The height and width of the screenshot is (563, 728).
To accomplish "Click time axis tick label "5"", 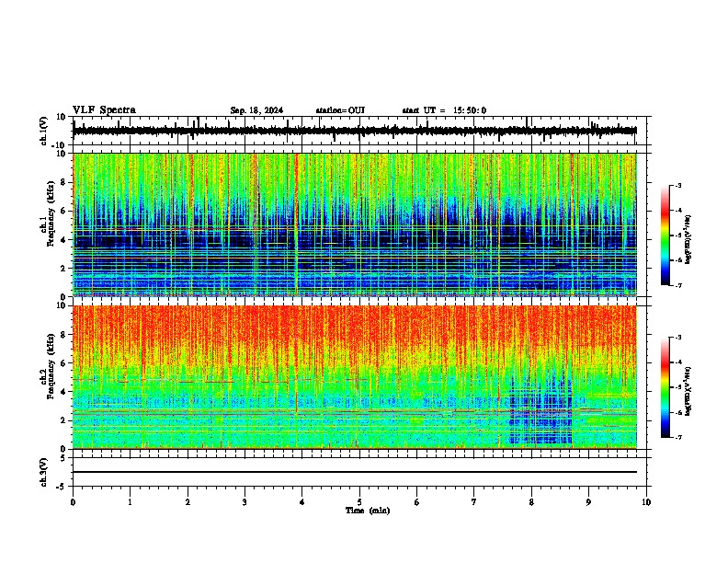I will click(359, 502).
